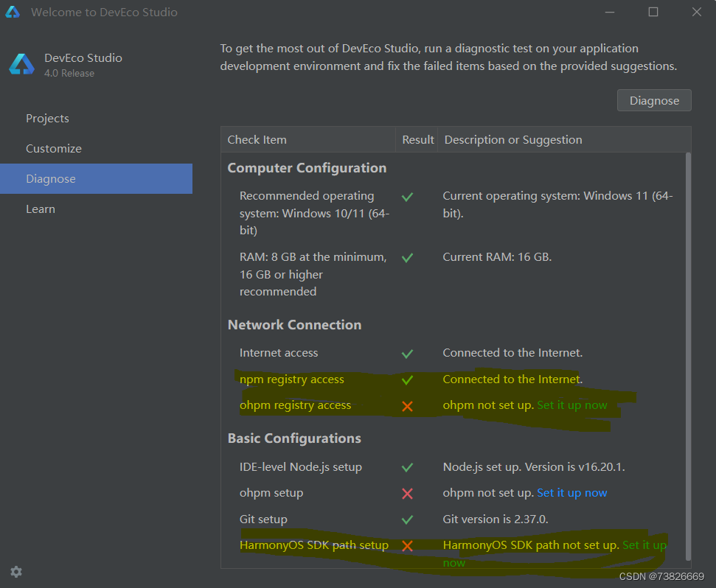Click the Node.js set up version description
This screenshot has height=588, width=716.
click(534, 467)
